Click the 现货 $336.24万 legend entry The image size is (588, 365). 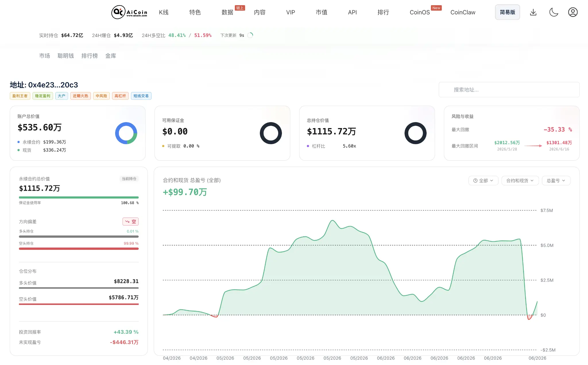pos(42,150)
